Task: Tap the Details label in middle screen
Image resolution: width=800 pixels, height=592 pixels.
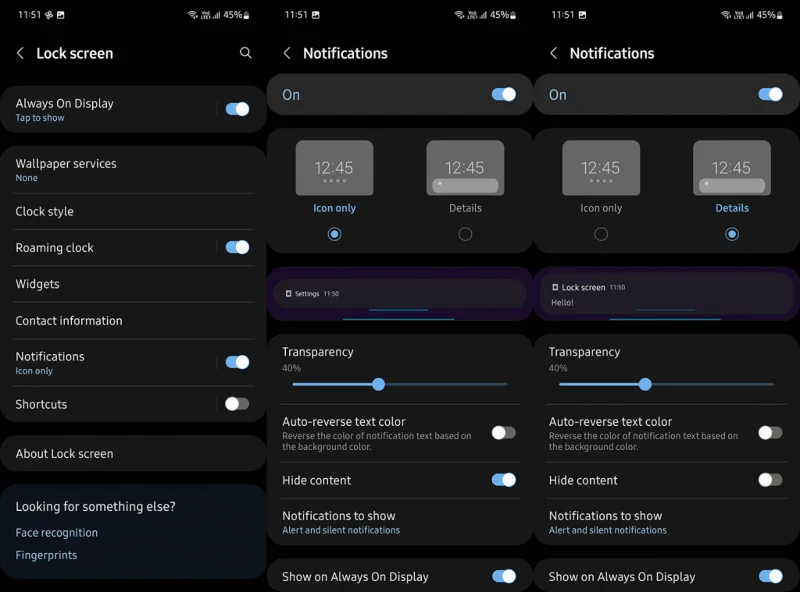Action: pos(465,208)
